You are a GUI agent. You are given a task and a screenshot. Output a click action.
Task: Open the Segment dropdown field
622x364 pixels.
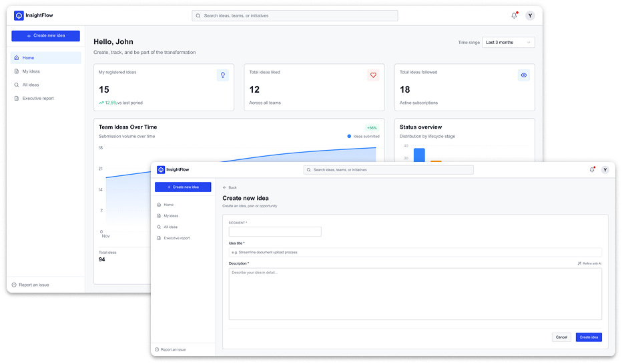click(275, 232)
